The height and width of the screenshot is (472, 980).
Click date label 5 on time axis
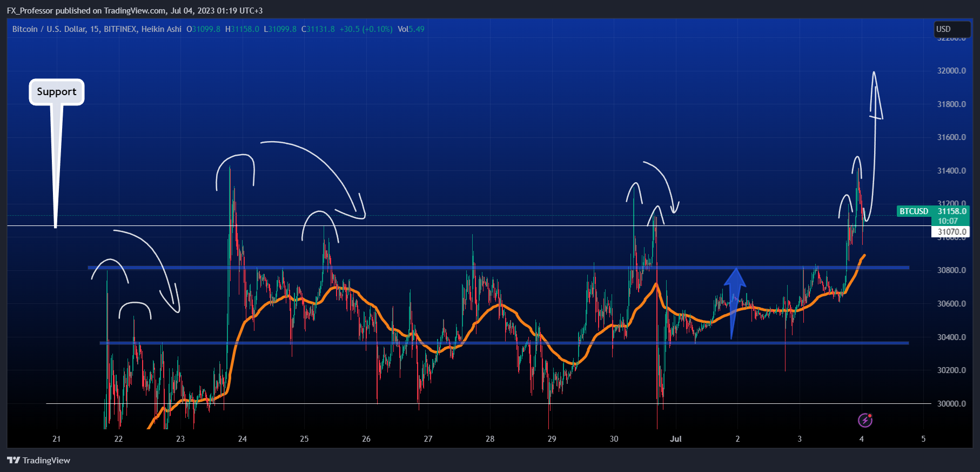(x=923, y=439)
